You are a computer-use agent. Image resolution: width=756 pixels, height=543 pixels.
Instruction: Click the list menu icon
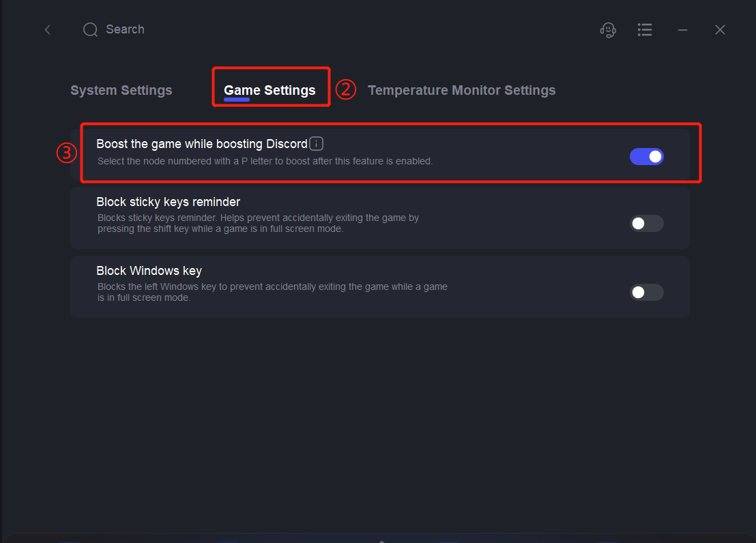[x=645, y=29]
